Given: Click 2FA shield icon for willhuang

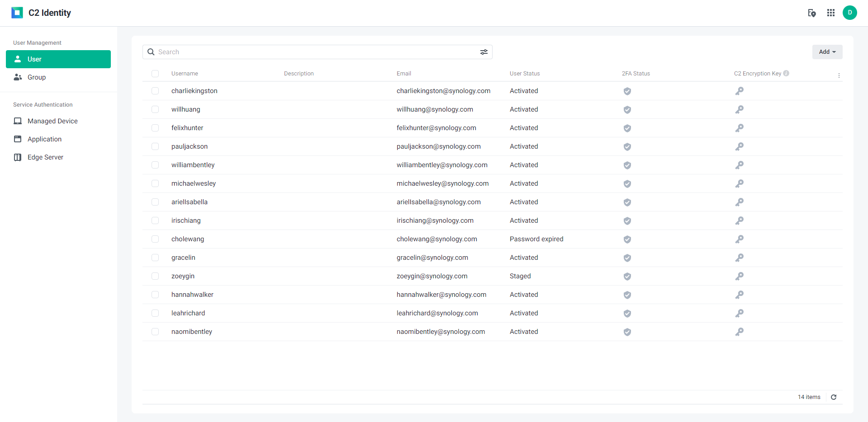Looking at the screenshot, I should 627,110.
